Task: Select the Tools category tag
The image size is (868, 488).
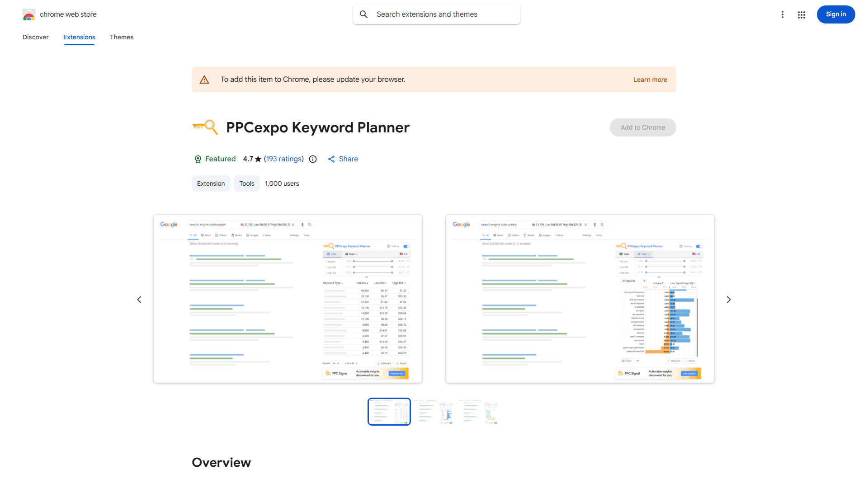Action: tap(246, 183)
